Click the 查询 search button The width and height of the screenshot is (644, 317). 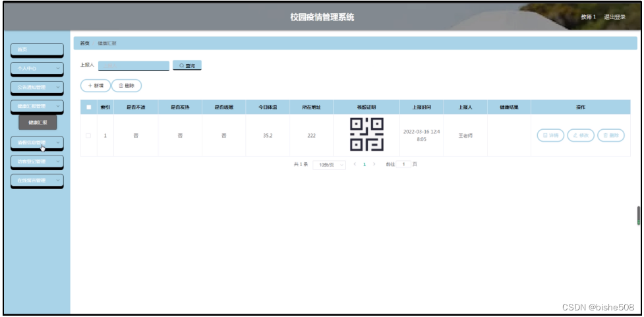click(x=187, y=65)
